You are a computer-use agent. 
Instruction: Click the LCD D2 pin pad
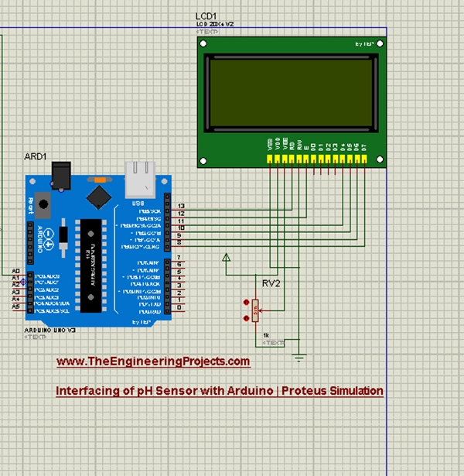pyautogui.click(x=328, y=159)
